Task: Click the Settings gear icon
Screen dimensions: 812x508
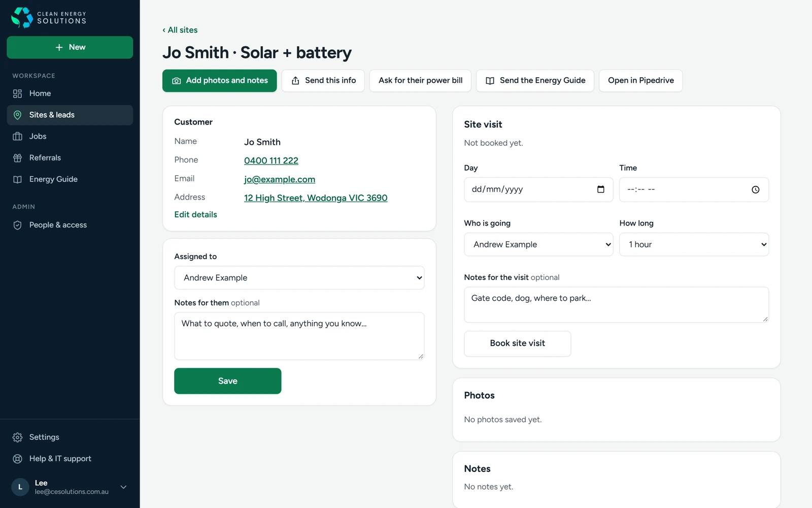Action: click(17, 437)
